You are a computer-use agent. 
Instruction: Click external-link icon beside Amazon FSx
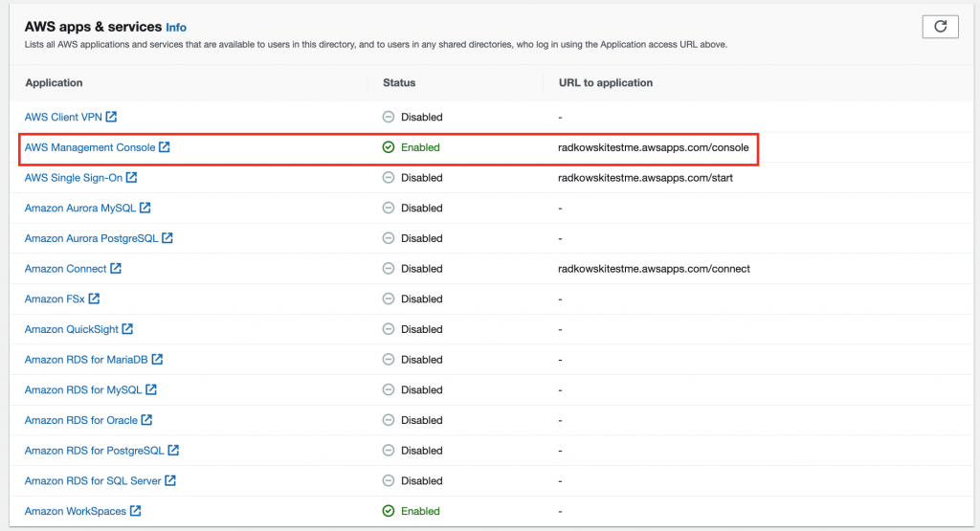point(94,299)
